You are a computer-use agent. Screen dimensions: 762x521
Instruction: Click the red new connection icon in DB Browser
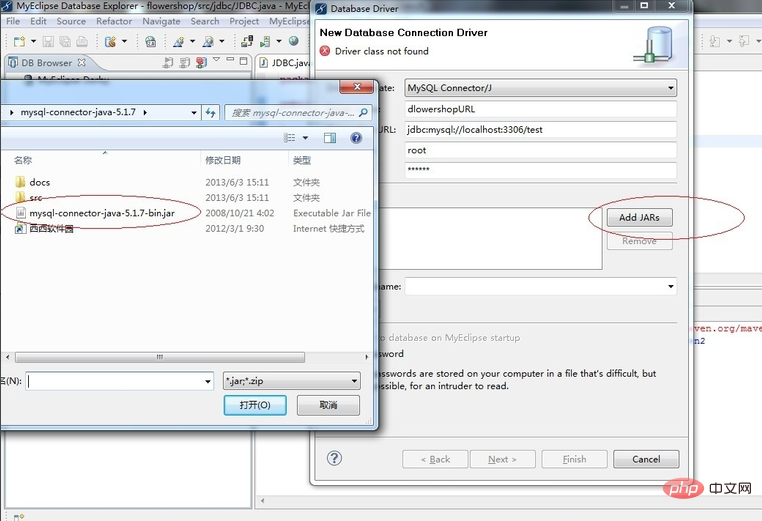(201, 62)
